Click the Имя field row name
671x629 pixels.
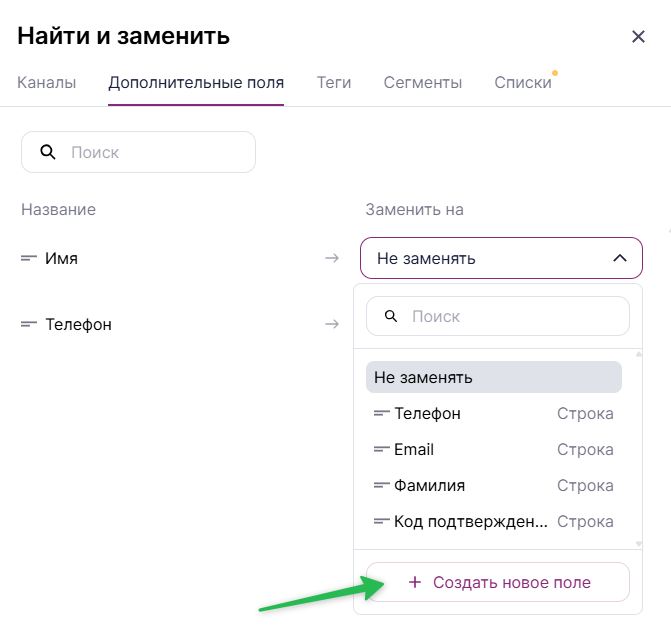(x=61, y=258)
